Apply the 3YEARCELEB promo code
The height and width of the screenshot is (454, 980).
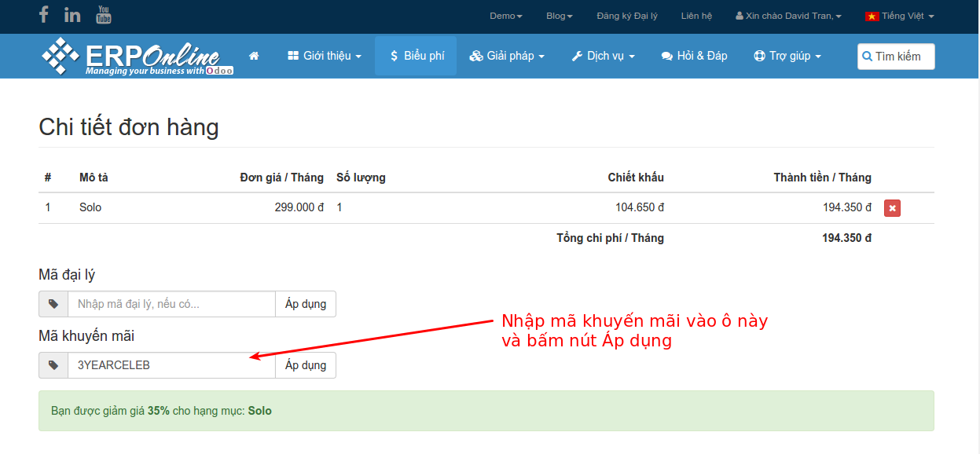[306, 365]
